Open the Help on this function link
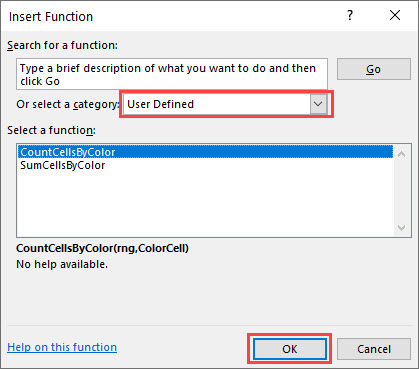419x369 pixels. pos(62,347)
